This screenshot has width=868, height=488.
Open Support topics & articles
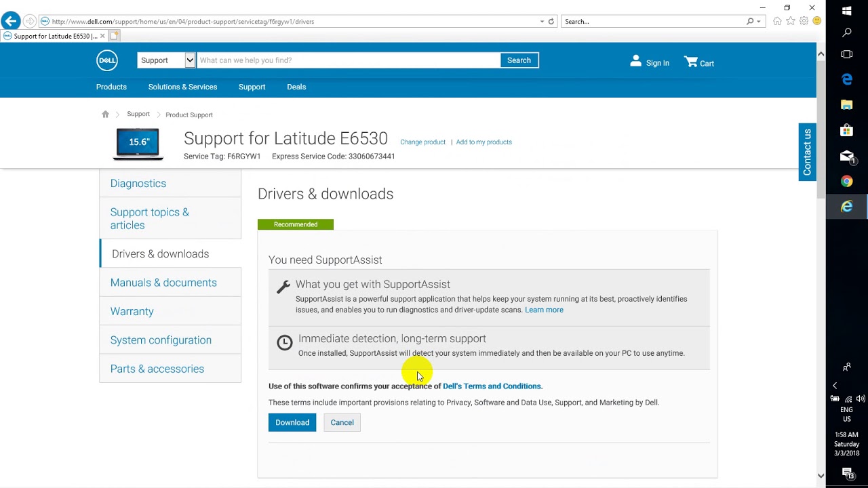170,218
